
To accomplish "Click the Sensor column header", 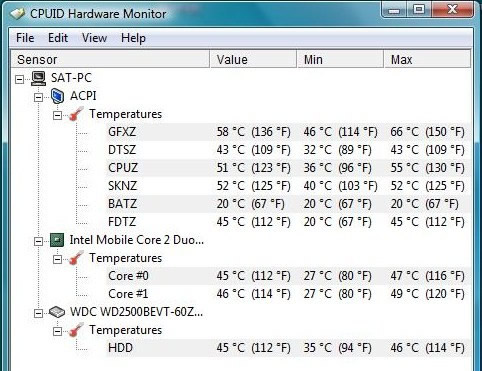I will point(110,59).
